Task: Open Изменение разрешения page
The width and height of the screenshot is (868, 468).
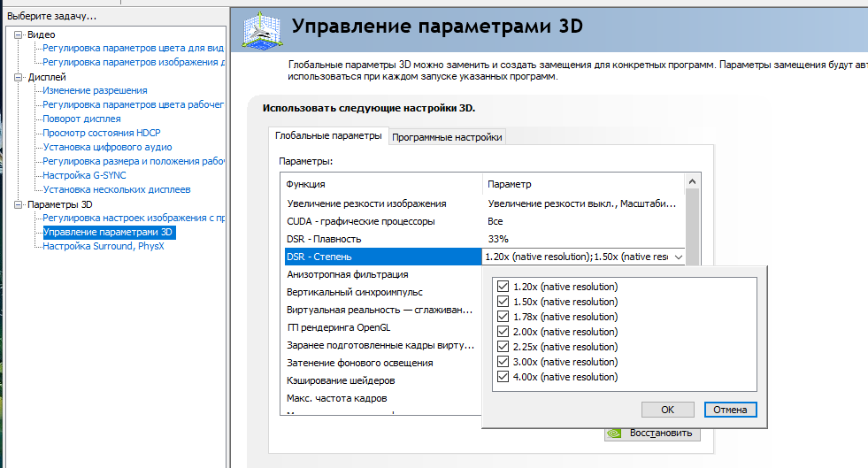Action: click(95, 90)
